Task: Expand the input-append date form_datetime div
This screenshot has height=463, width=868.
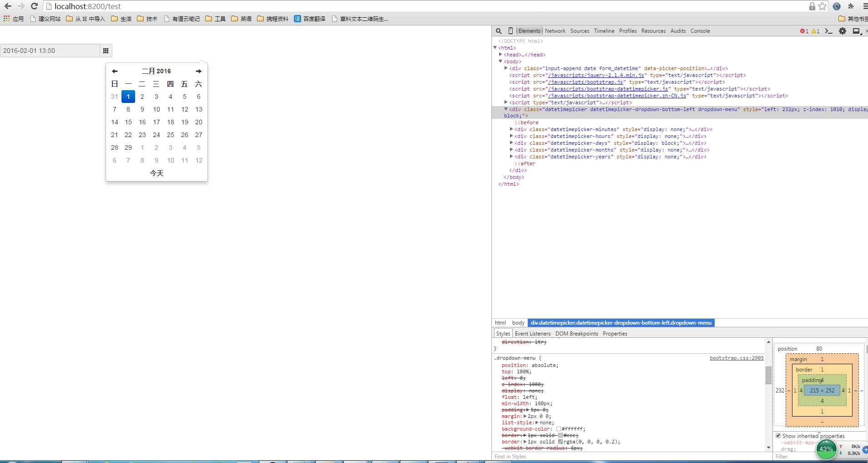Action: click(506, 68)
